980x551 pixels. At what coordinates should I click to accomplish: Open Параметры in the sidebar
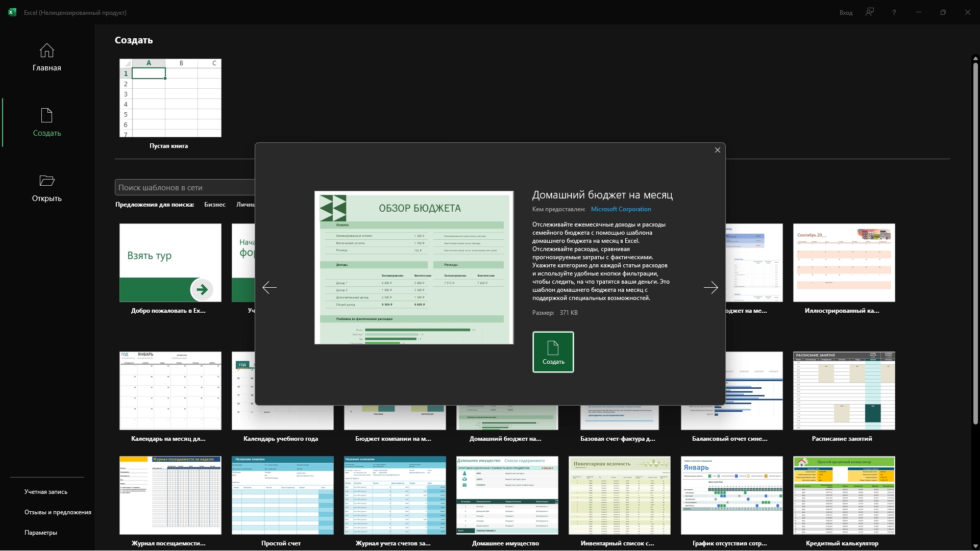[x=41, y=533]
